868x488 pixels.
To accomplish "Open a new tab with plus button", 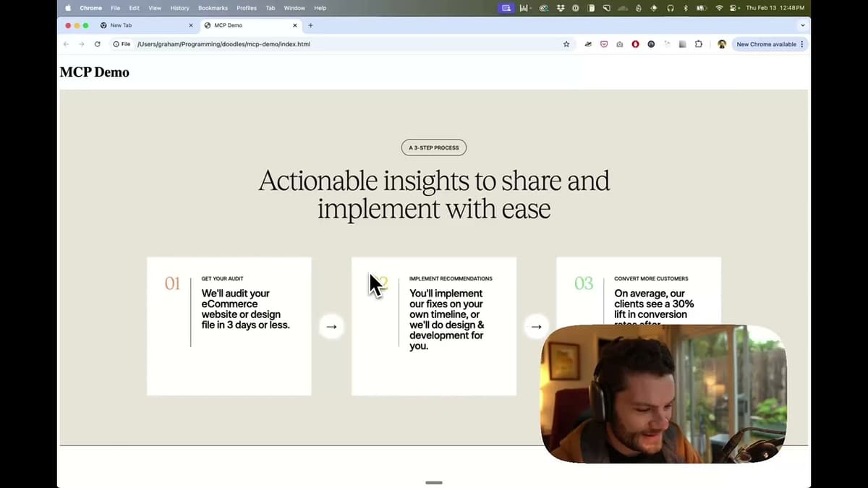I will [311, 25].
